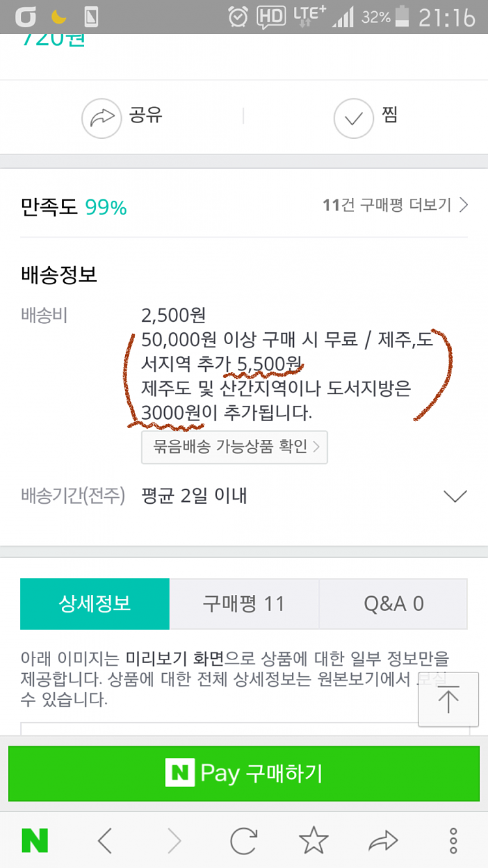The width and height of the screenshot is (488, 868).
Task: Tap the Naver home N icon
Action: pos(35,841)
